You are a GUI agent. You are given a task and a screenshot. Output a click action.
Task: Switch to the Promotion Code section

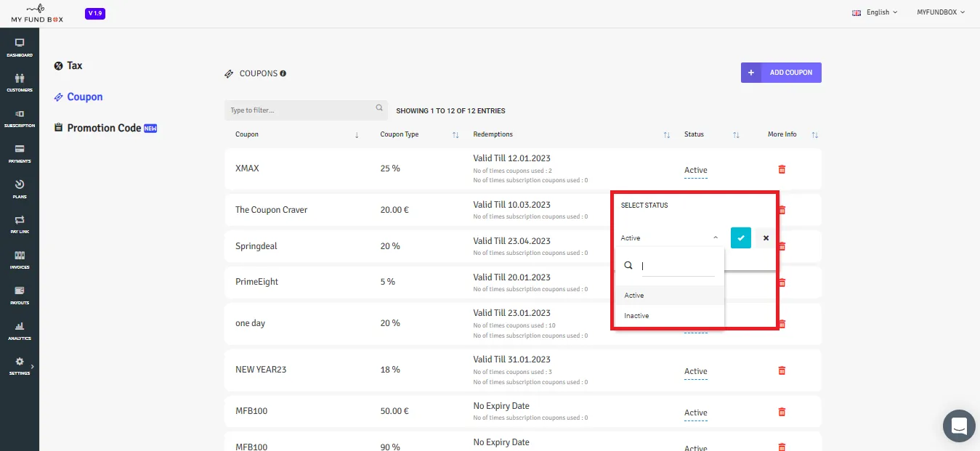click(x=105, y=128)
